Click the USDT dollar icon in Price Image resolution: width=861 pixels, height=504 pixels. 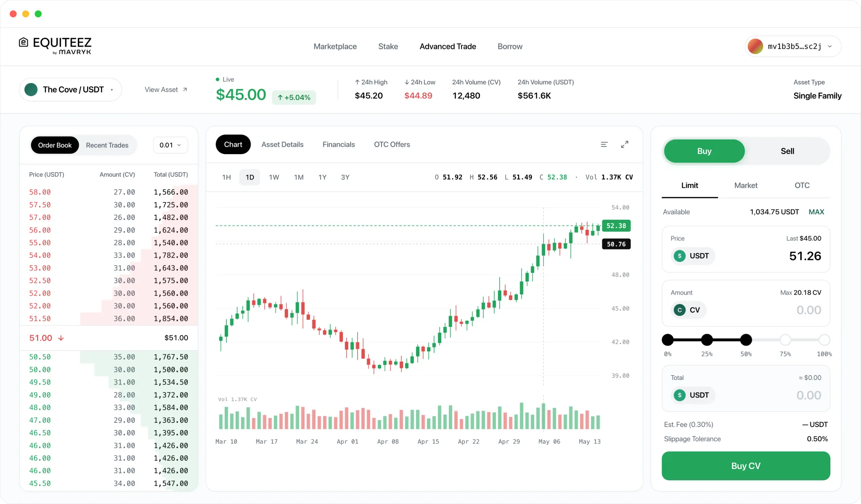click(679, 256)
